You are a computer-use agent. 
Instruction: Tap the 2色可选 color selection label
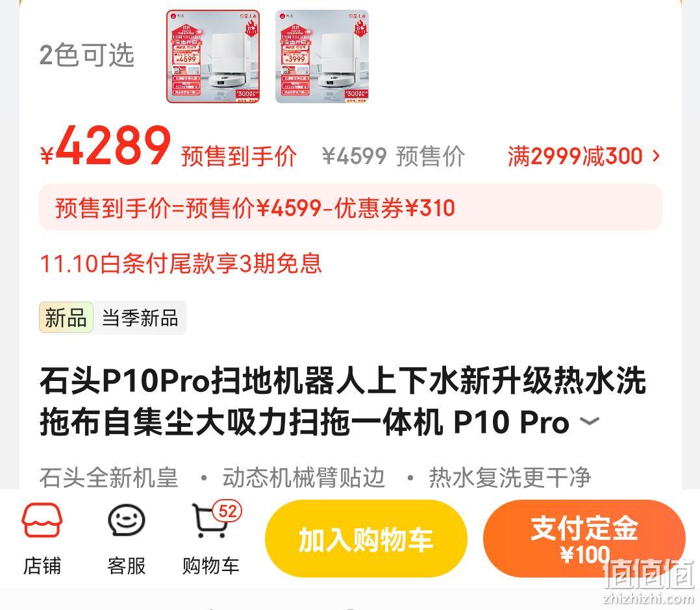(87, 56)
